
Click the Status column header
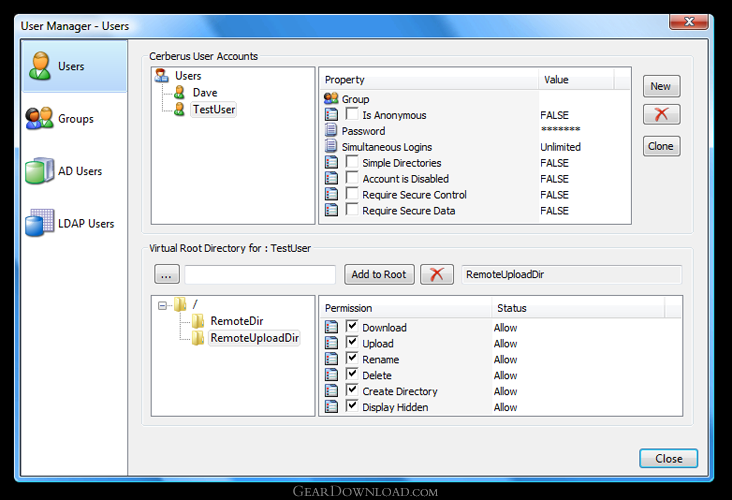pyautogui.click(x=578, y=308)
